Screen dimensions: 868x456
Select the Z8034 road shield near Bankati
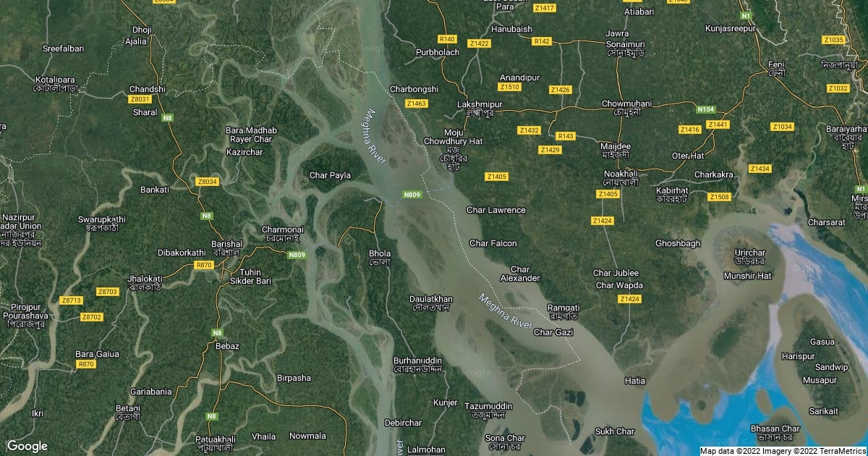208,181
